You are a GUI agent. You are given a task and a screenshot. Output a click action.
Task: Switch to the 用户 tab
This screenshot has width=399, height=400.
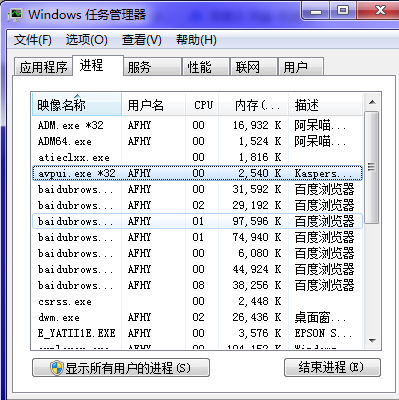click(301, 67)
